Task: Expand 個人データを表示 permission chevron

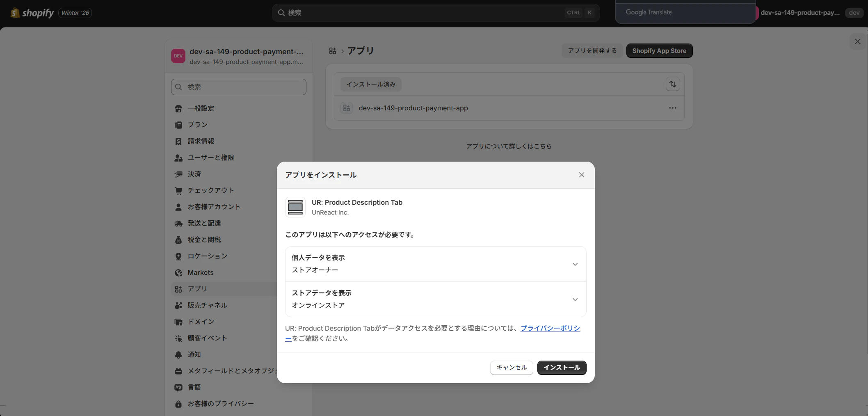Action: pyautogui.click(x=575, y=264)
